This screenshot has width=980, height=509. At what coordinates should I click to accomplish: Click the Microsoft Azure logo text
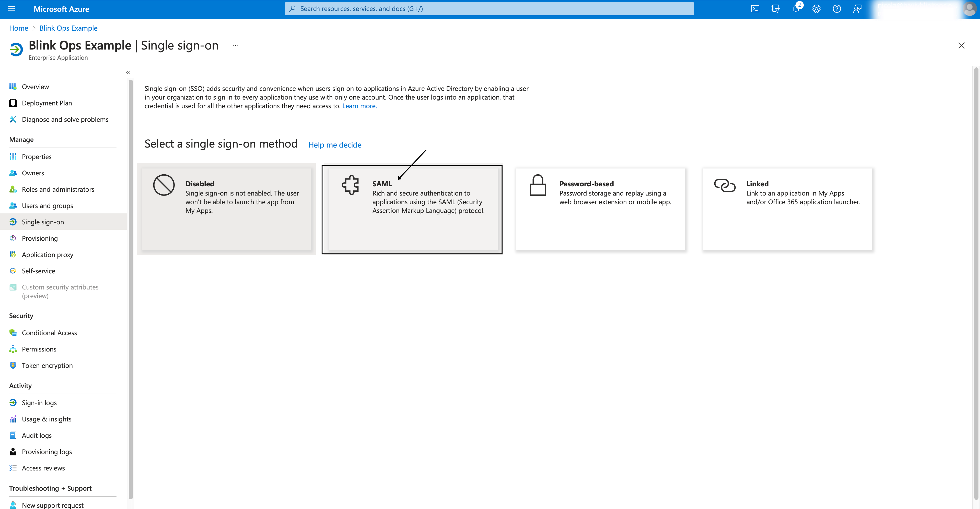point(61,9)
